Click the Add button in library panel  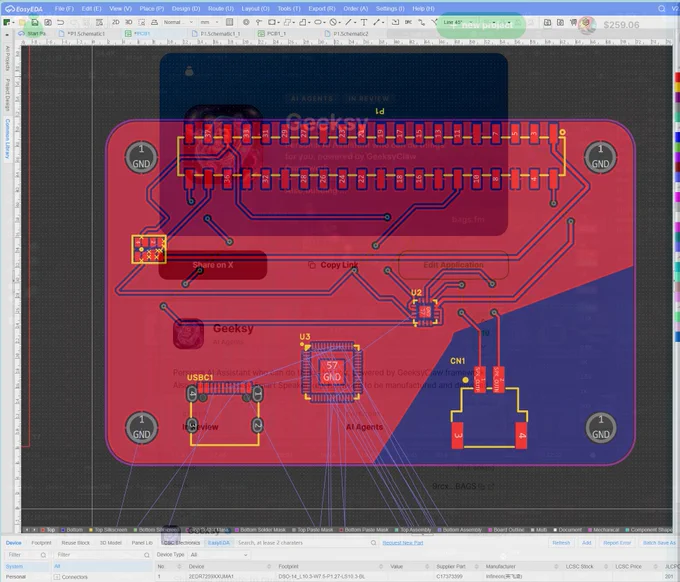586,543
